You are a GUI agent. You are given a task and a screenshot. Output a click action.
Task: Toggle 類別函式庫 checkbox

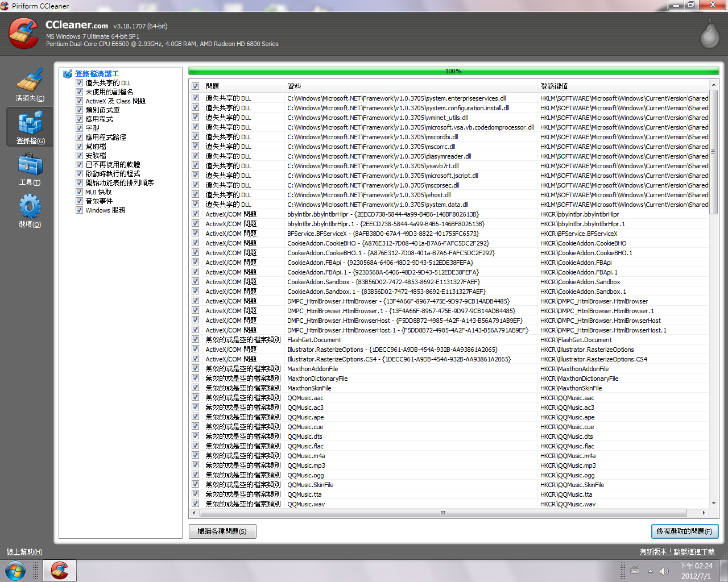[80, 110]
